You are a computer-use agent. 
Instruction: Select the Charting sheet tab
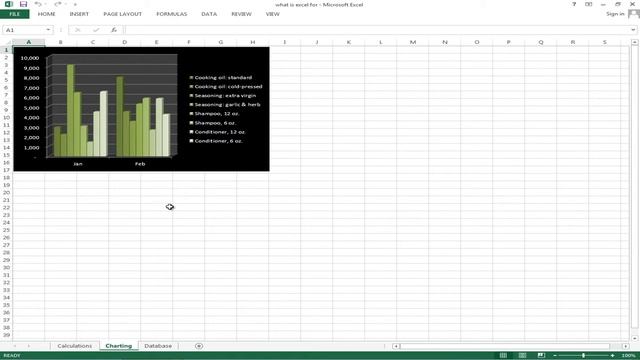[119, 346]
